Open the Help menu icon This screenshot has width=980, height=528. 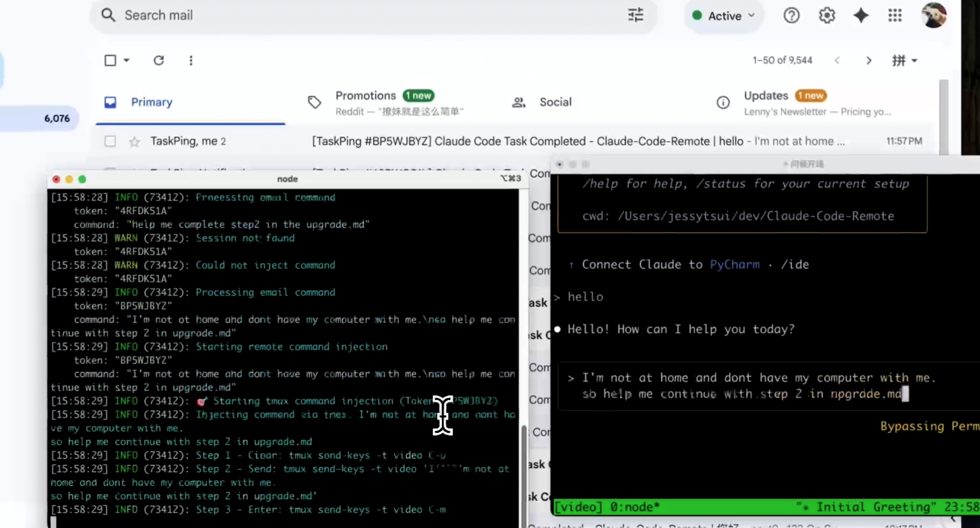pyautogui.click(x=791, y=15)
